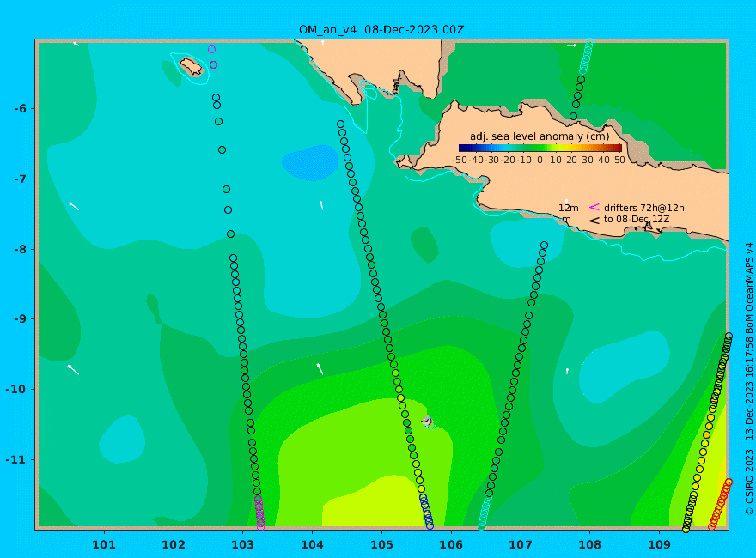This screenshot has height=558, width=756.
Task: Select the longitude axis label 107
Action: (x=521, y=545)
